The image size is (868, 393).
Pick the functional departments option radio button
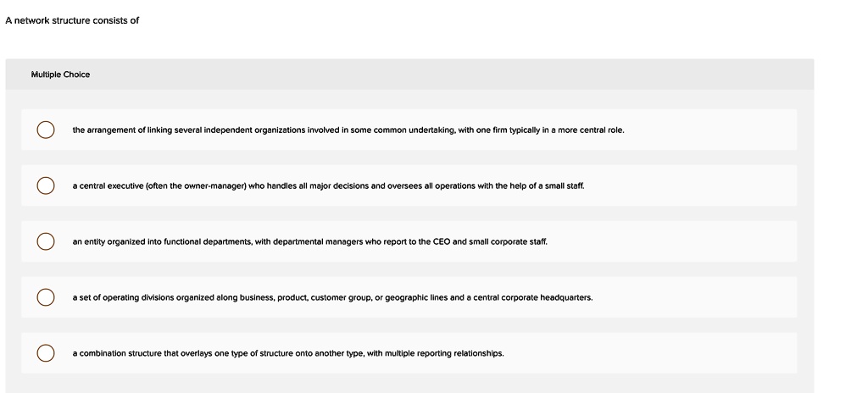click(x=46, y=241)
